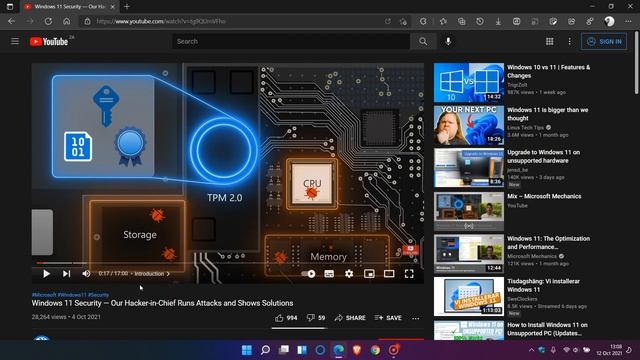Open the Edge Favorites star icon
This screenshot has height=360, width=640.
(x=443, y=21)
